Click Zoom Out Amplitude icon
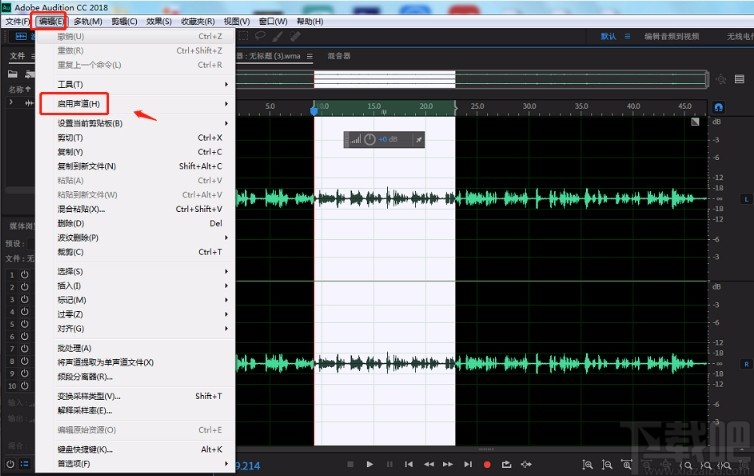754x476 pixels. point(607,465)
